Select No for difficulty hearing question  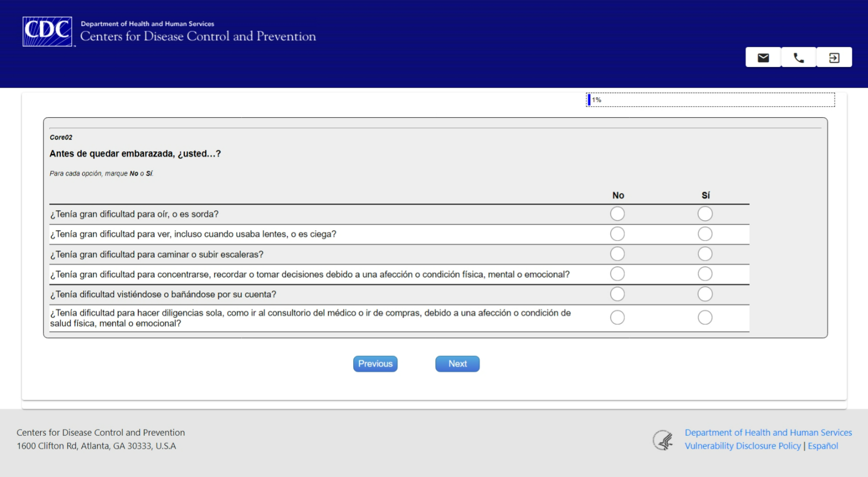(617, 214)
